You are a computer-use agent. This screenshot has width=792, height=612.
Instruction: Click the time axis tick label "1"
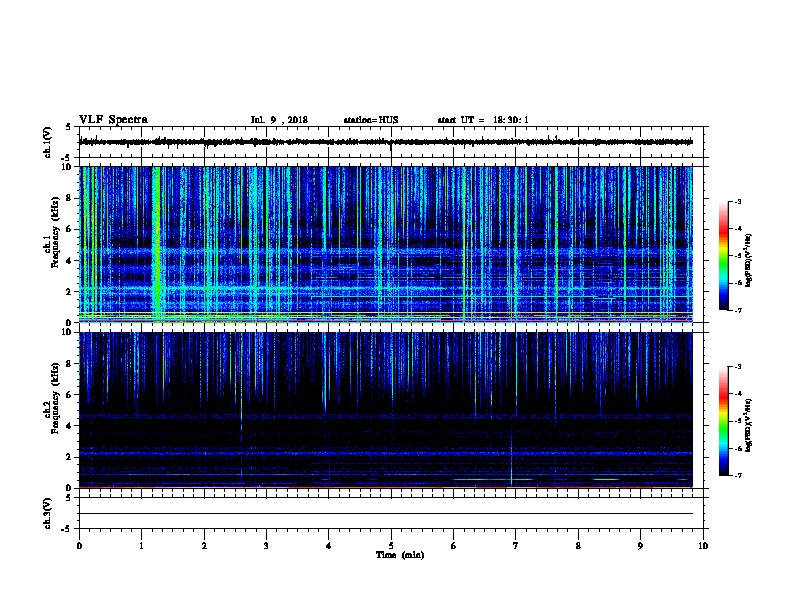[141, 546]
